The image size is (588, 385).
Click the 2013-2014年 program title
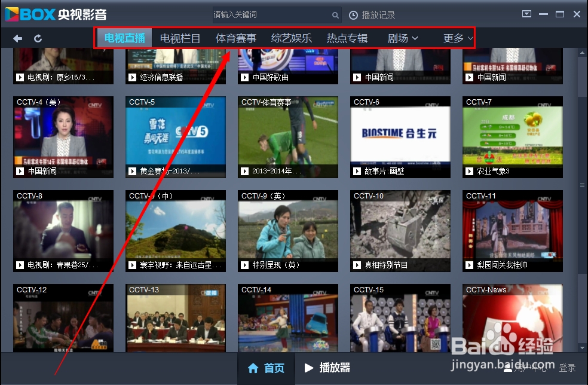277,172
